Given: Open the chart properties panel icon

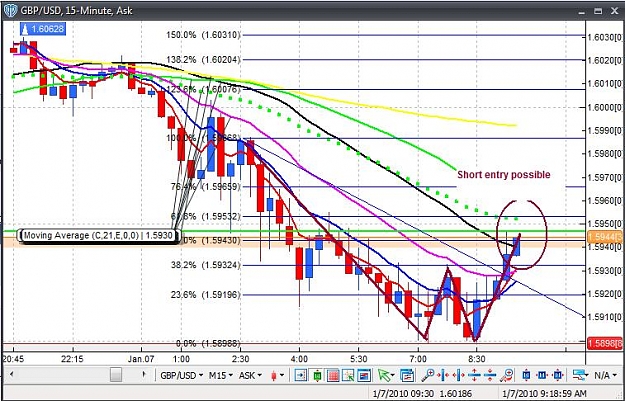Looking at the screenshot, I should click(407, 375).
